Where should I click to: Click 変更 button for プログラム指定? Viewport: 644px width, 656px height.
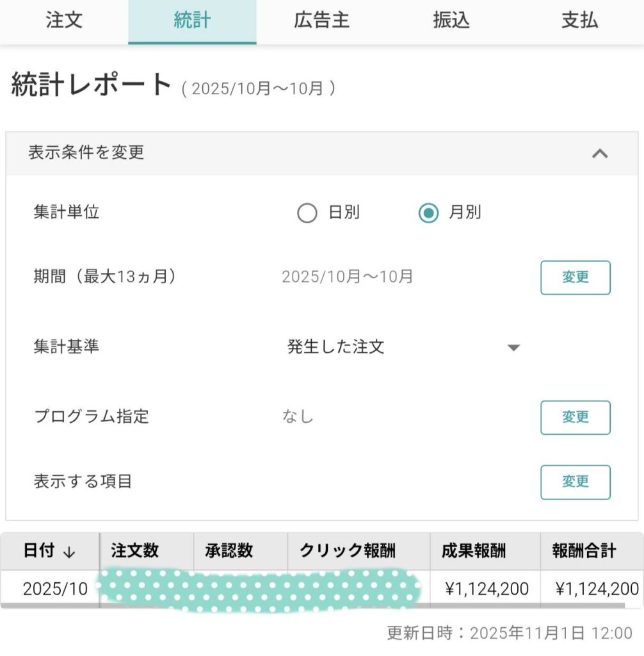pos(575,417)
